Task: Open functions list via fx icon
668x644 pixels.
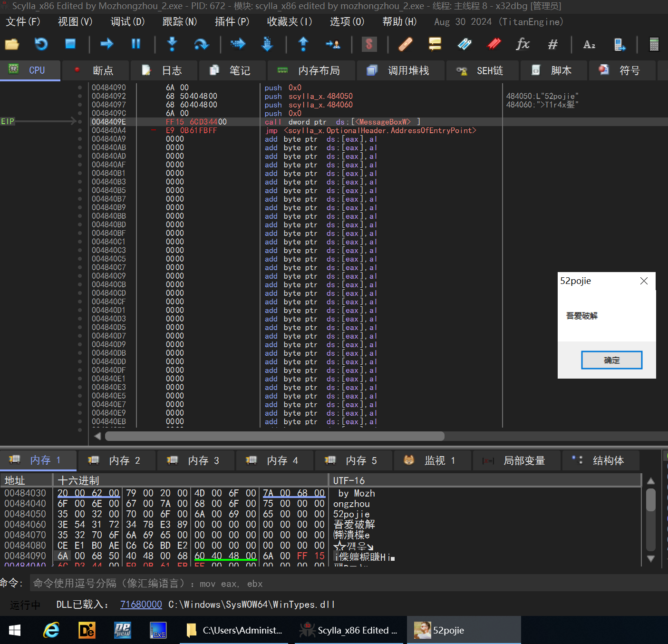Action: click(523, 44)
